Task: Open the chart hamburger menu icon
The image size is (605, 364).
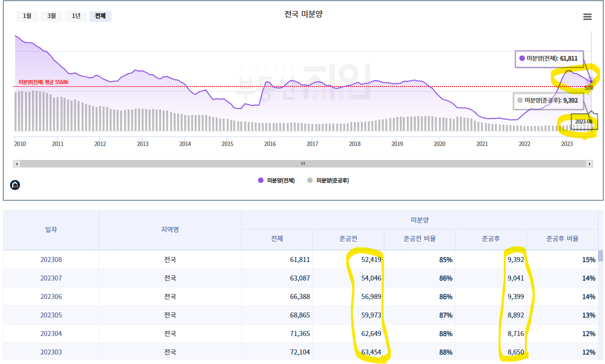Action: [x=586, y=16]
